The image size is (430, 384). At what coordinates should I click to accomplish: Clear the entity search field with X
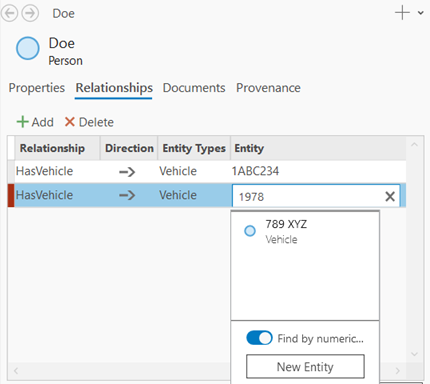[390, 196]
